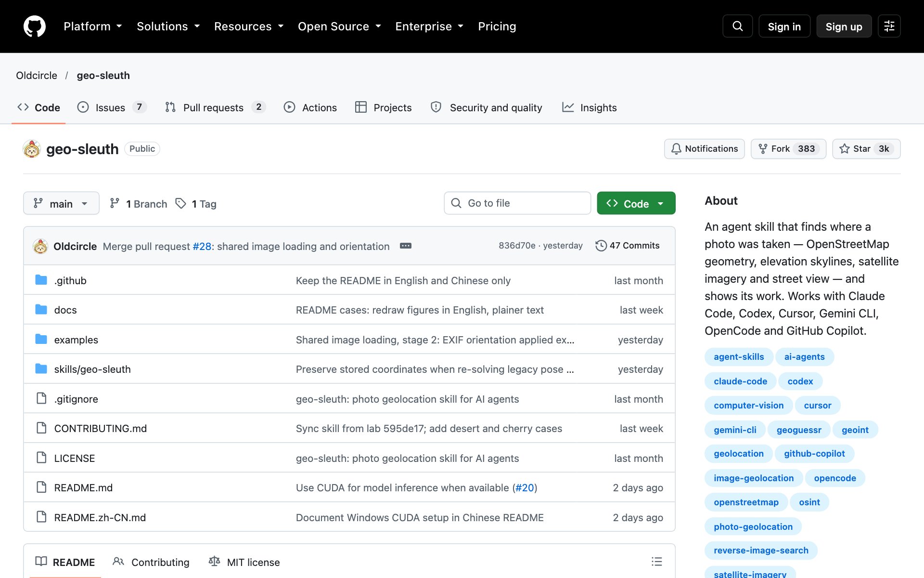Screen dimensions: 924x578
Task: Open the search magnifier button in header
Action: (x=737, y=26)
